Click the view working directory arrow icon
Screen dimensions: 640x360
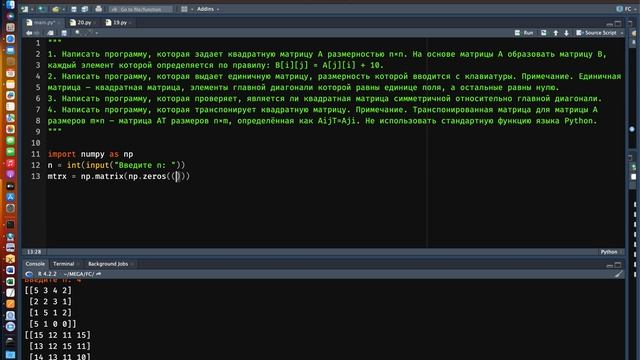(98, 274)
